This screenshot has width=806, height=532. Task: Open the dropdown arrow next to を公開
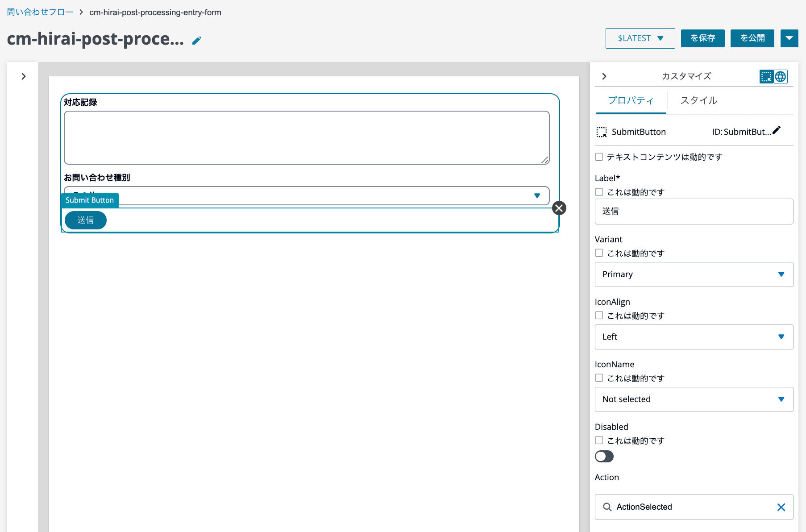click(789, 38)
